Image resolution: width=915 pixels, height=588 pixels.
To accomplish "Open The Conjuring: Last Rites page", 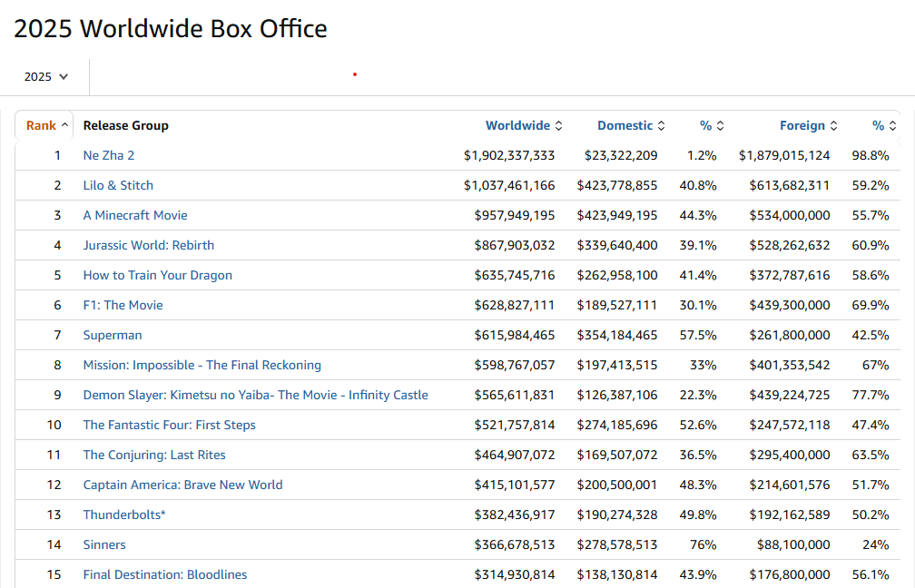I will (x=154, y=456).
